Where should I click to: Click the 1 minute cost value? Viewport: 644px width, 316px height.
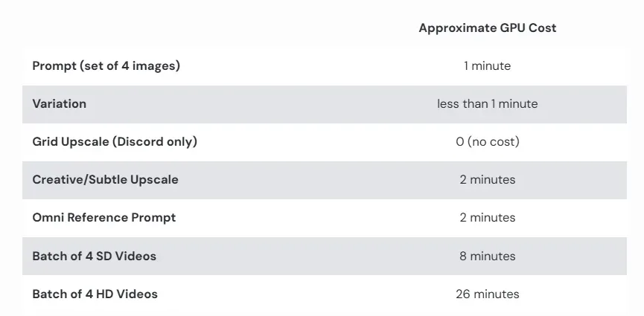point(487,66)
